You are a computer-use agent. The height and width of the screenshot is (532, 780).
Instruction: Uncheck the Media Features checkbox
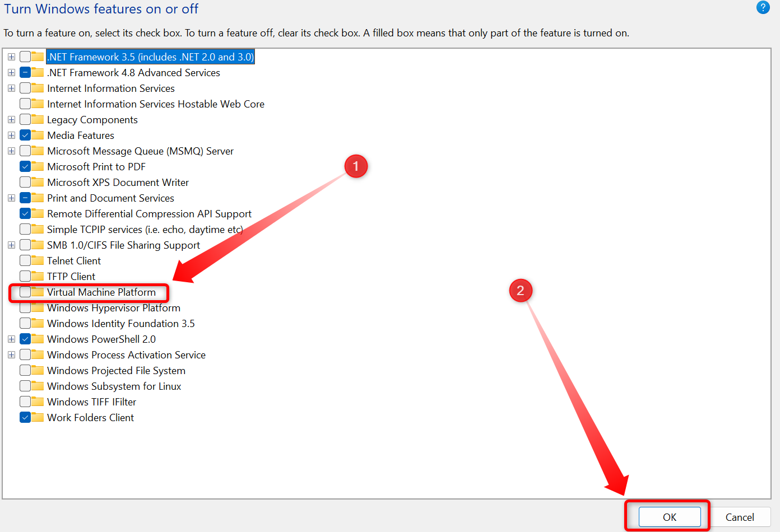25,135
